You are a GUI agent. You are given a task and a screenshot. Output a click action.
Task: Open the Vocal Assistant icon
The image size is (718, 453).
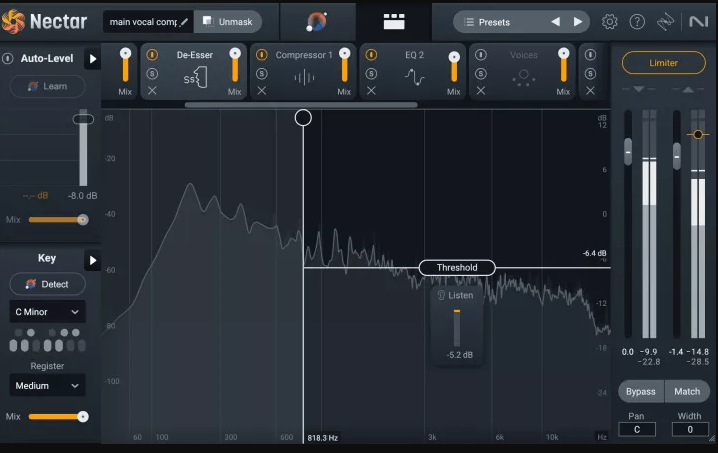tap(316, 22)
